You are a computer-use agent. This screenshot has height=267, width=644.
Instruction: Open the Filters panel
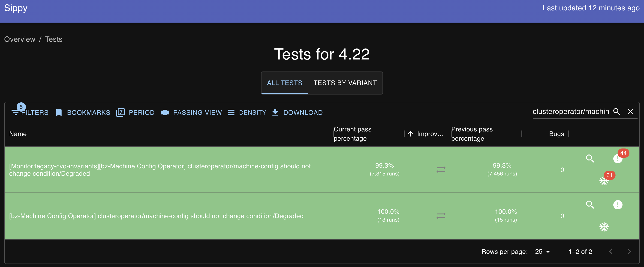coord(30,113)
